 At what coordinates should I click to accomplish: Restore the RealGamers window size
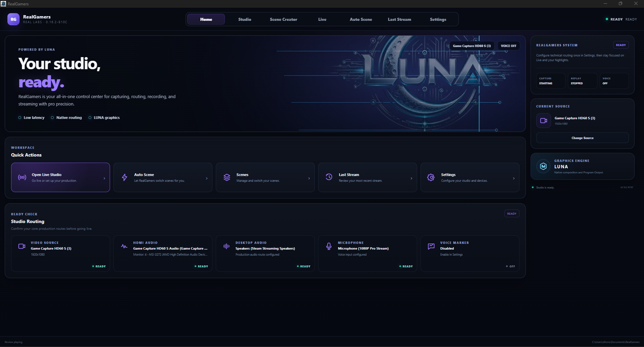(x=621, y=4)
